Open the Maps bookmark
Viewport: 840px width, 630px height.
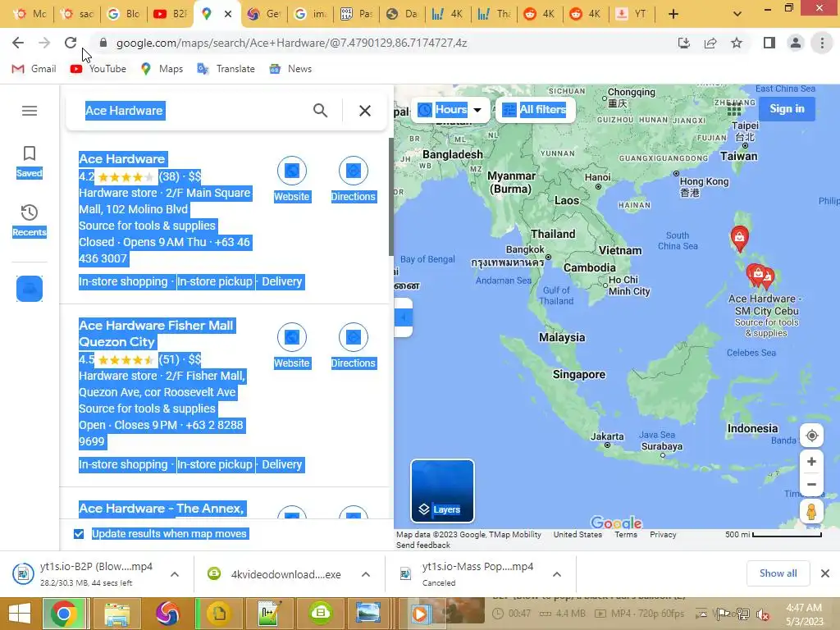(x=162, y=69)
